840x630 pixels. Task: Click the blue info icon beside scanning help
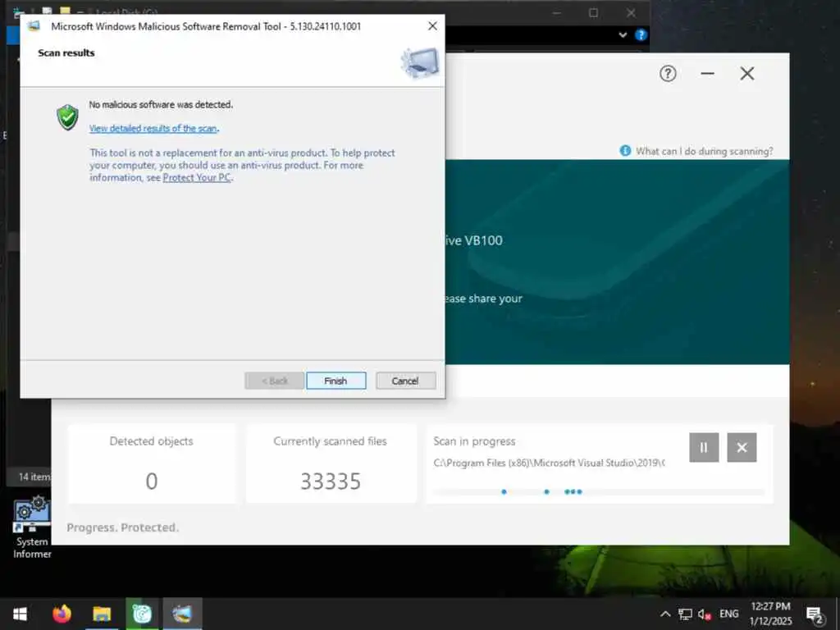[x=624, y=151]
